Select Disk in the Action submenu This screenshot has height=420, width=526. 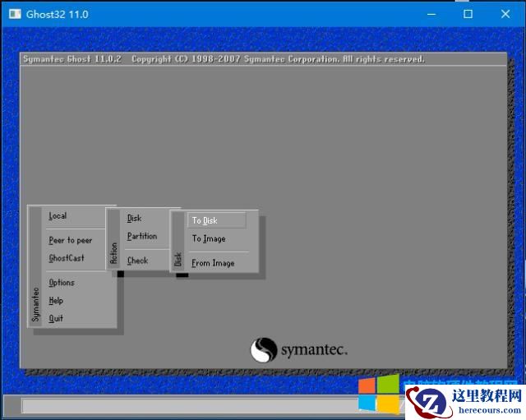coord(134,218)
